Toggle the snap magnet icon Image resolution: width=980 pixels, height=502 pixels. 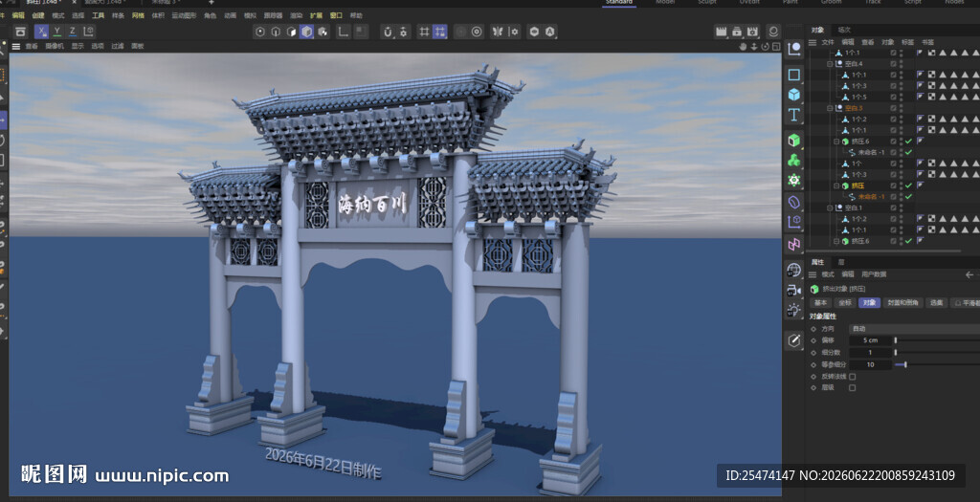coord(389,32)
